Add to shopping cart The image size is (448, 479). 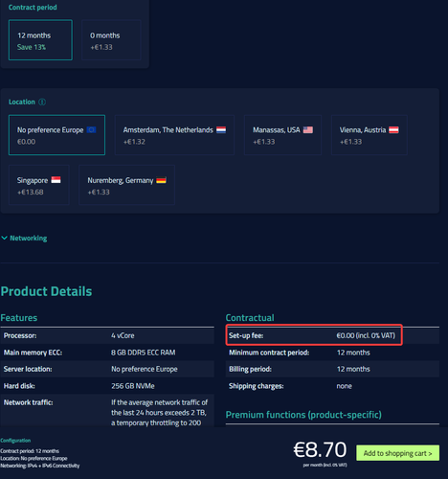pyautogui.click(x=397, y=453)
